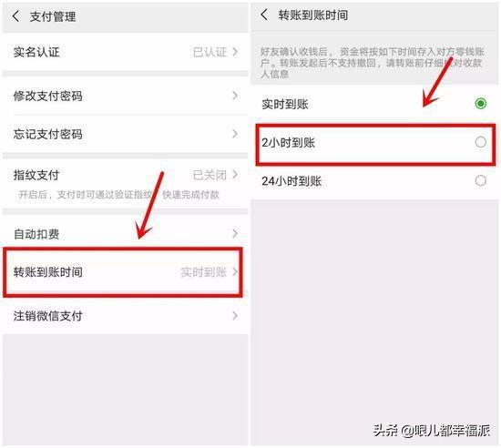Open 指纹支付 settings row
Viewport: 501px width, 448px height.
click(125, 184)
